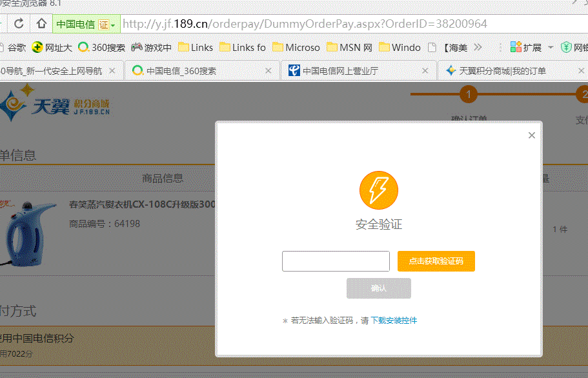Close the security verification dialog
This screenshot has height=378, width=588.
(531, 135)
